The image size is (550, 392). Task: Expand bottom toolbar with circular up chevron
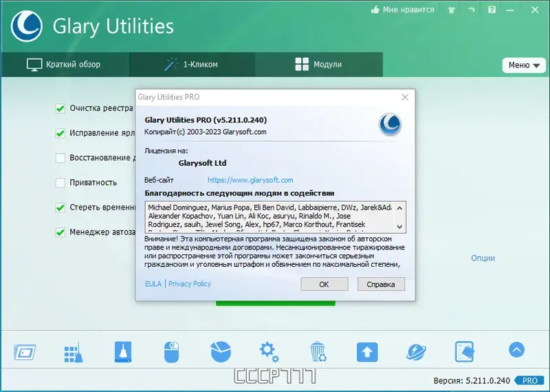pyautogui.click(x=517, y=350)
